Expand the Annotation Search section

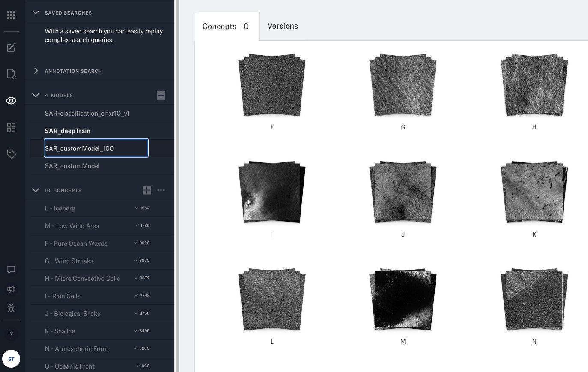[36, 71]
